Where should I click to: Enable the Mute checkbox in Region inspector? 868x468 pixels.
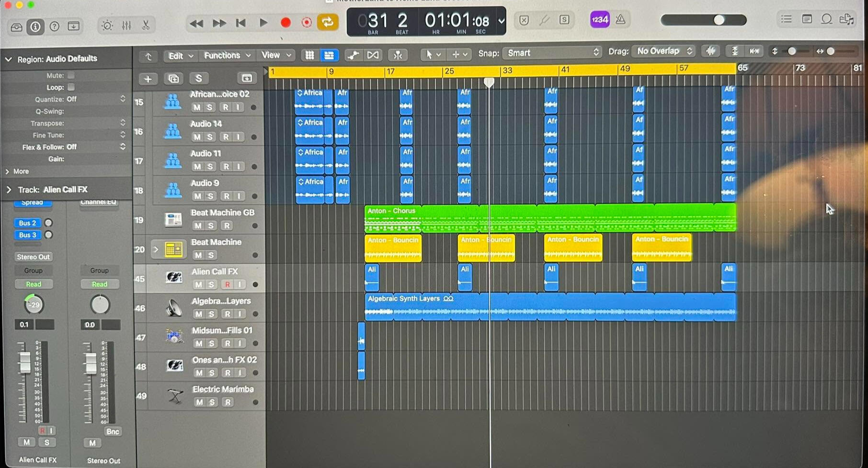[x=71, y=75]
